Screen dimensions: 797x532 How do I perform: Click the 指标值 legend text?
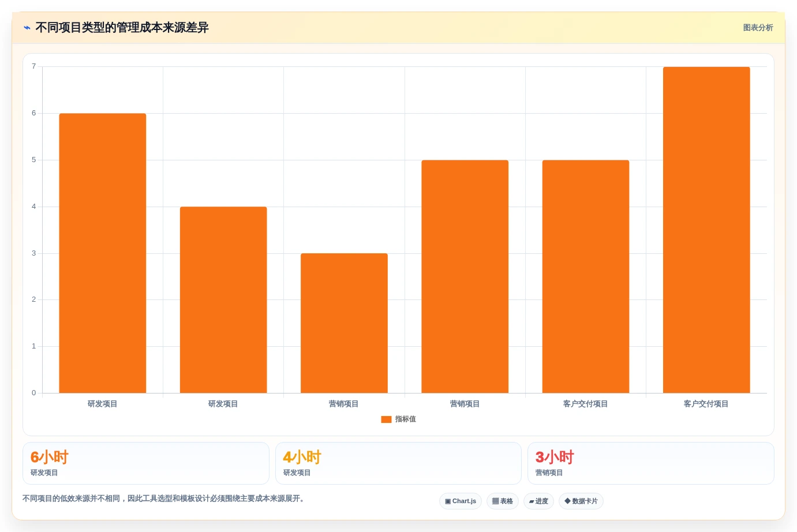[406, 419]
